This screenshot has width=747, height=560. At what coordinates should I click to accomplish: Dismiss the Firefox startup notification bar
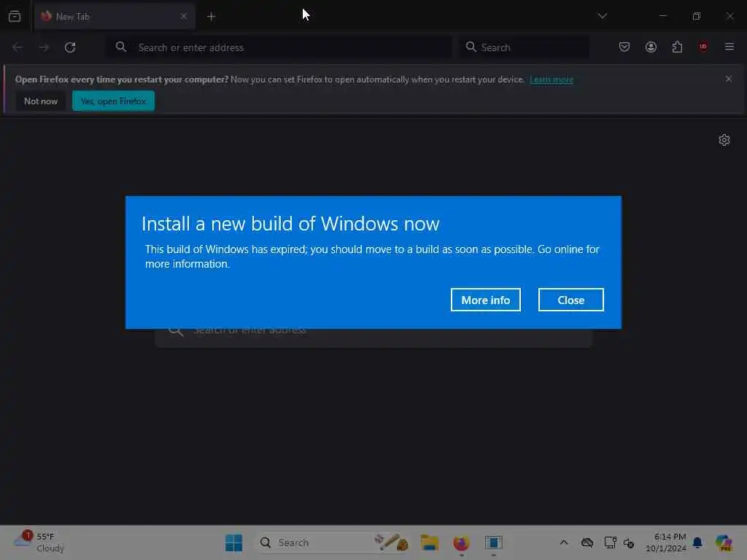pos(729,79)
